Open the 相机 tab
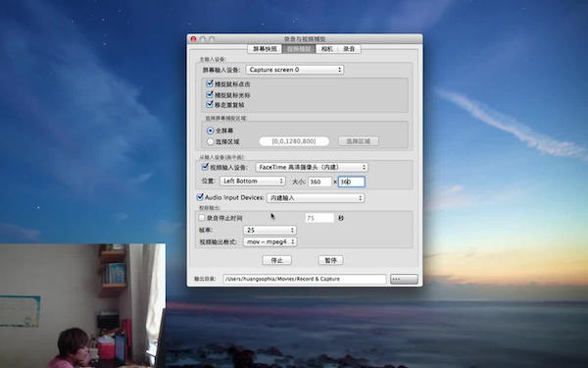The image size is (588, 368). [327, 49]
